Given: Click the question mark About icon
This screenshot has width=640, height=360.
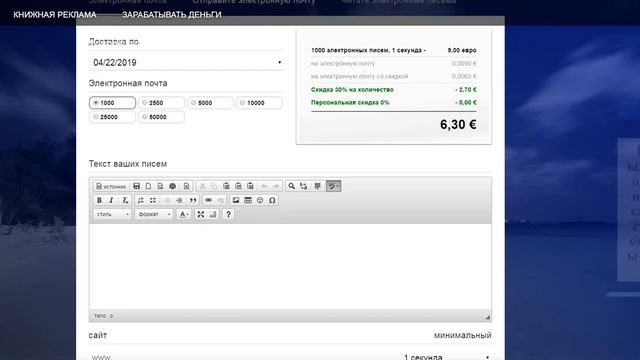Looking at the screenshot, I should [x=228, y=214].
